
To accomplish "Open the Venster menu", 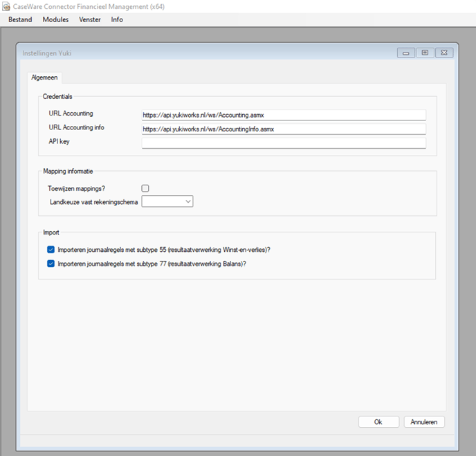I will tap(90, 20).
